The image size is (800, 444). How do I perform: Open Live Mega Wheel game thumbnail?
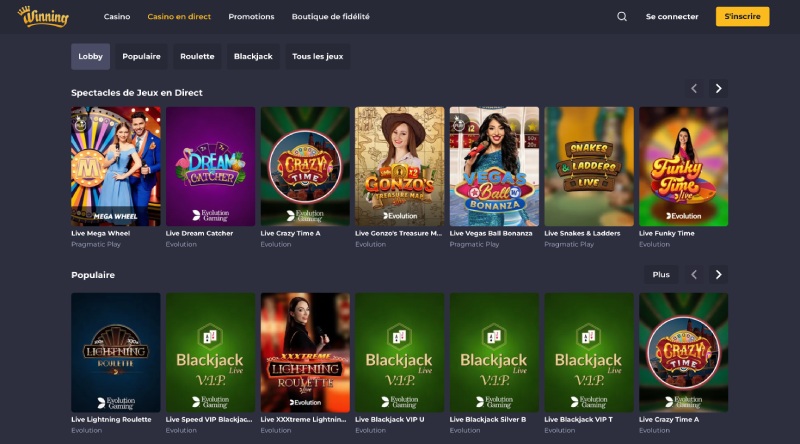click(116, 166)
